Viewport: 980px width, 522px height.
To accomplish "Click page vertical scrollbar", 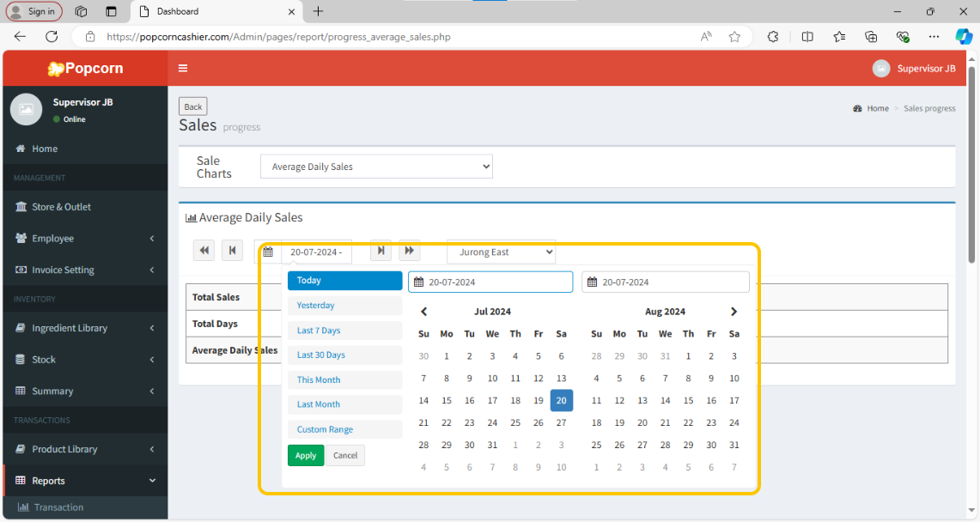I will click(971, 164).
